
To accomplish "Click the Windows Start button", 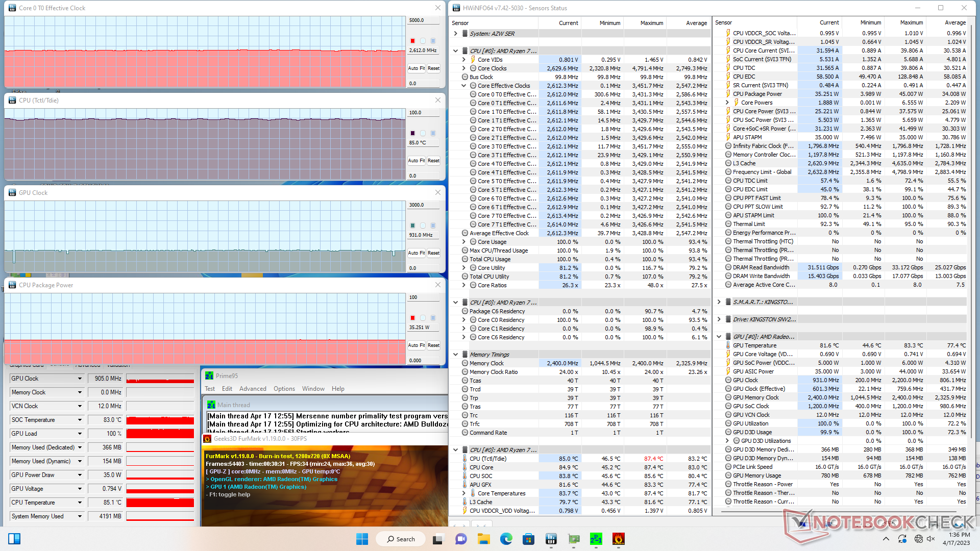I will (362, 539).
